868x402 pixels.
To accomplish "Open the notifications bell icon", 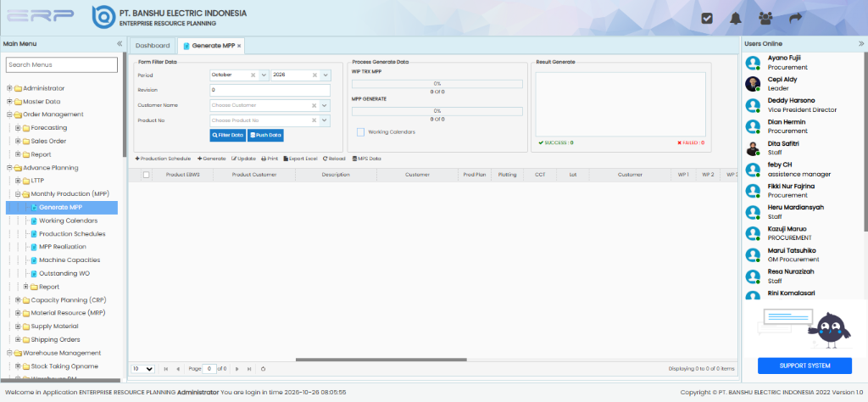I will pos(736,19).
